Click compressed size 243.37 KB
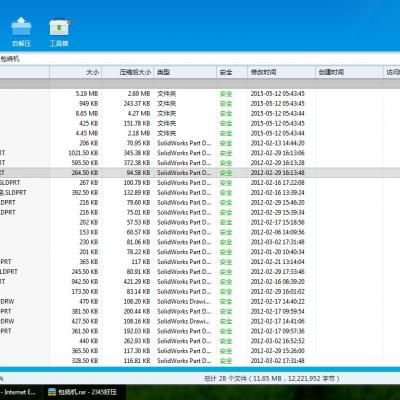 pos(137,104)
